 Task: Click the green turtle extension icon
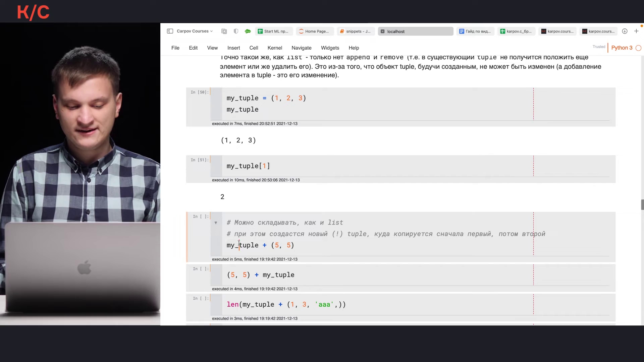pos(248,31)
